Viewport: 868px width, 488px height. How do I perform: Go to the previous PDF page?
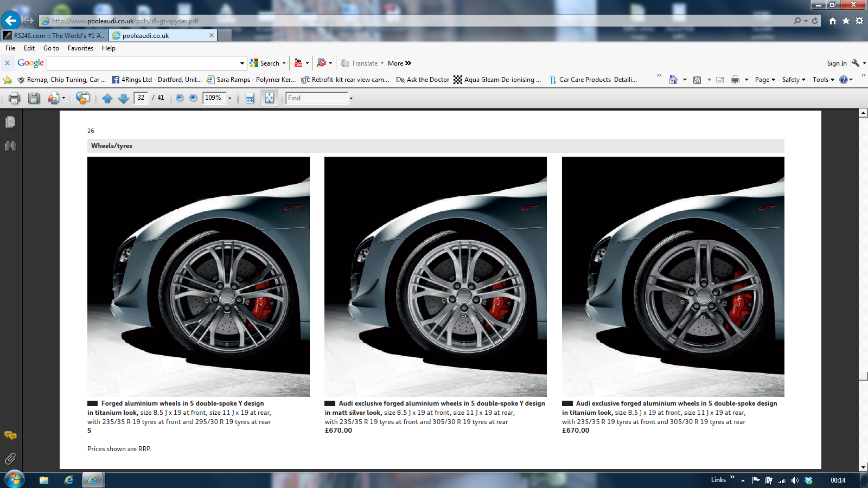[107, 98]
